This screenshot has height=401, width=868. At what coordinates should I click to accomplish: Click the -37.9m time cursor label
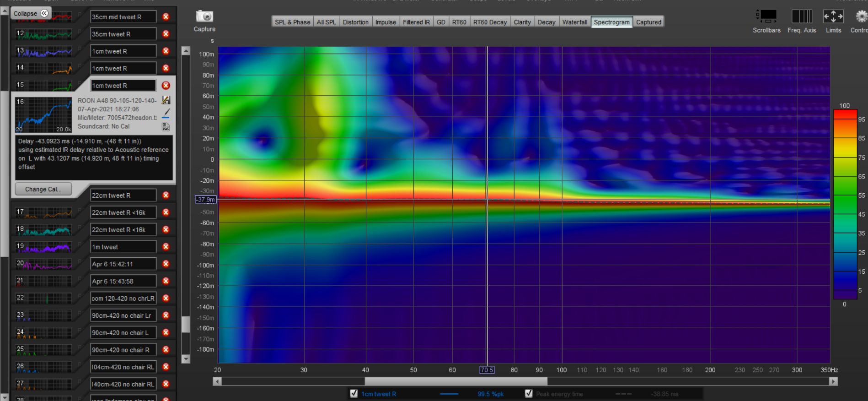(205, 200)
